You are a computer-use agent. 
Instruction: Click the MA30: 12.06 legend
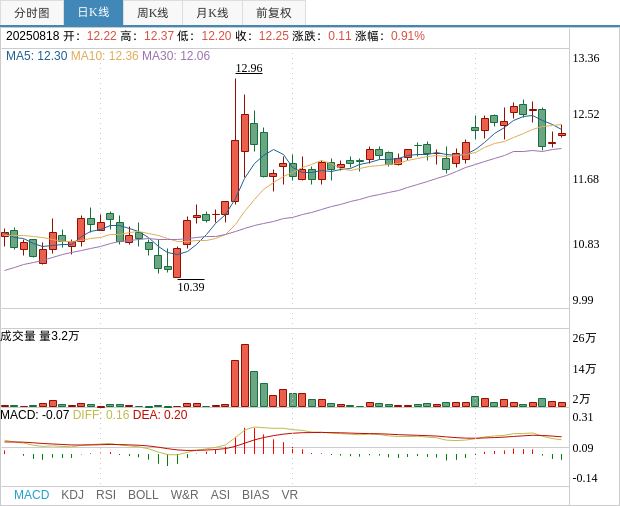pos(176,56)
